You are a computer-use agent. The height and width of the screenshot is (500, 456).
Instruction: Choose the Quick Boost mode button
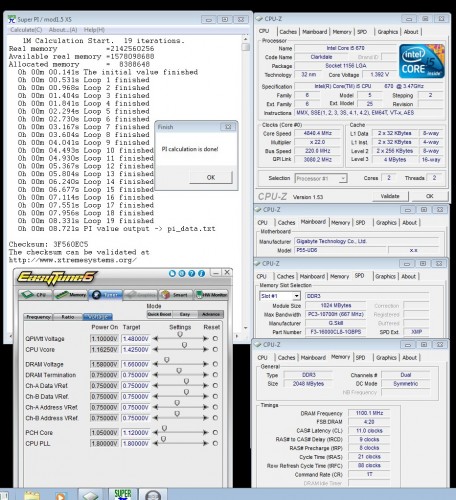pos(159,314)
